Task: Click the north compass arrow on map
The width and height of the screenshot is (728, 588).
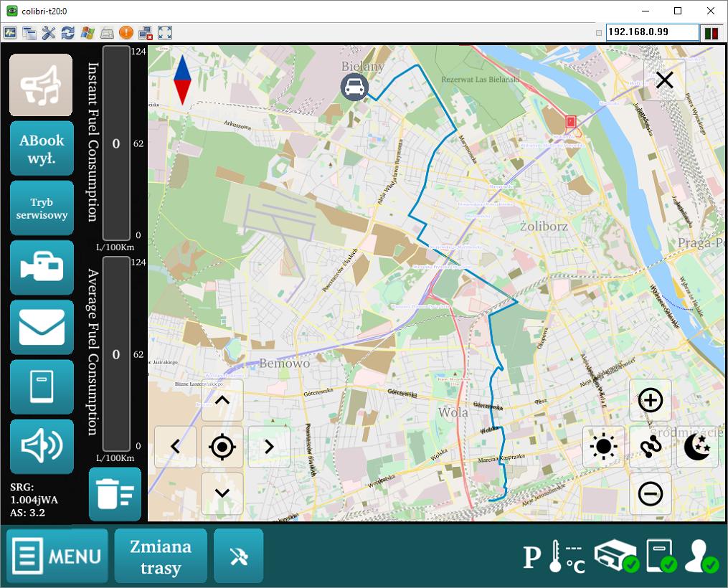Action: 182,80
